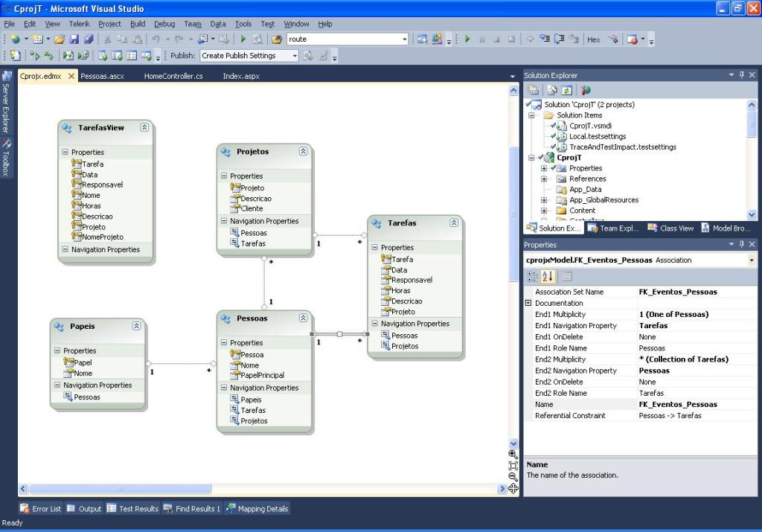Click the zoom out icon on diagram
This screenshot has height=532, width=762.
tap(513, 477)
